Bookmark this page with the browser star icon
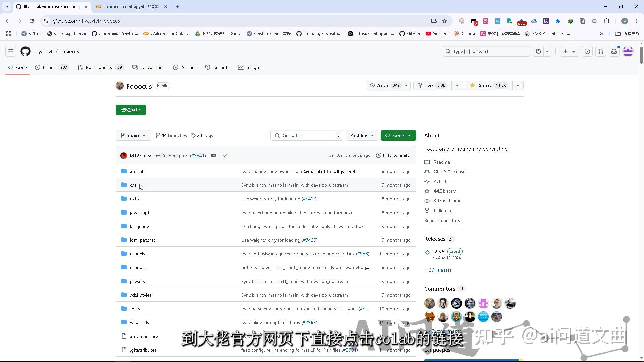The height and width of the screenshot is (362, 644). [x=445, y=21]
